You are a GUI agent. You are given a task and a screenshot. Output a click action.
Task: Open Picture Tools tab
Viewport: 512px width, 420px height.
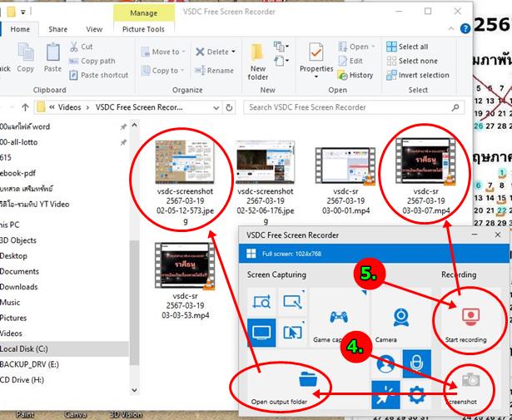pyautogui.click(x=143, y=29)
